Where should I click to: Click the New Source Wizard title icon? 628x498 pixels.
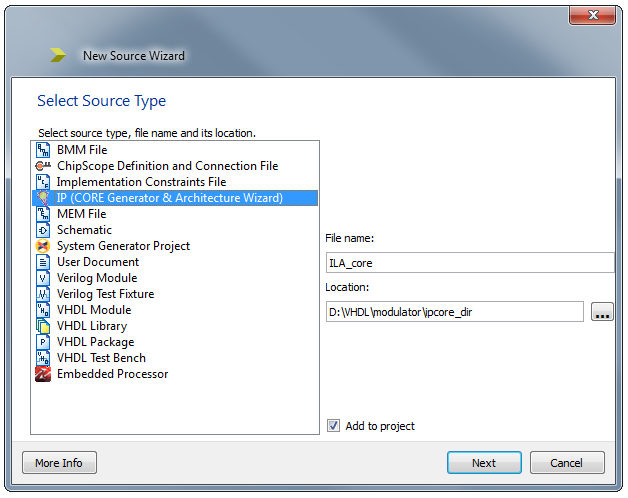pos(58,56)
